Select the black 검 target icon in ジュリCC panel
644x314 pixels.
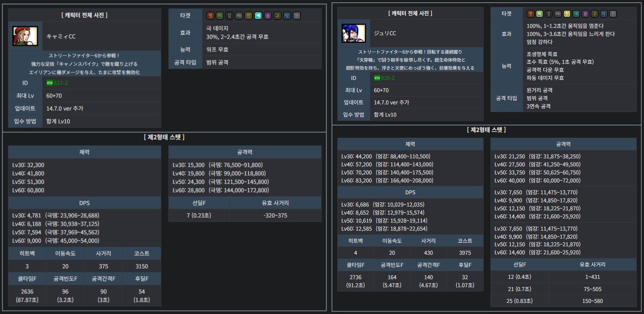(549, 14)
